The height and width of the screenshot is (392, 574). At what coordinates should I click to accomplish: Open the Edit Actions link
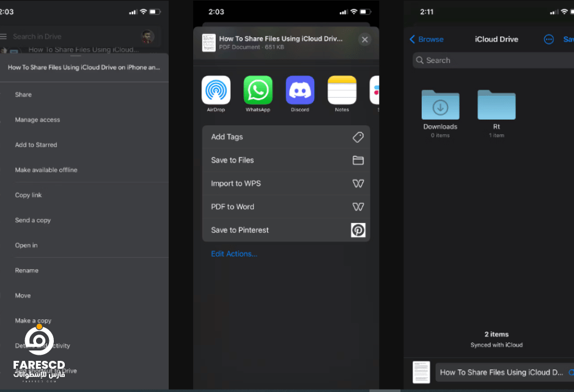(234, 254)
